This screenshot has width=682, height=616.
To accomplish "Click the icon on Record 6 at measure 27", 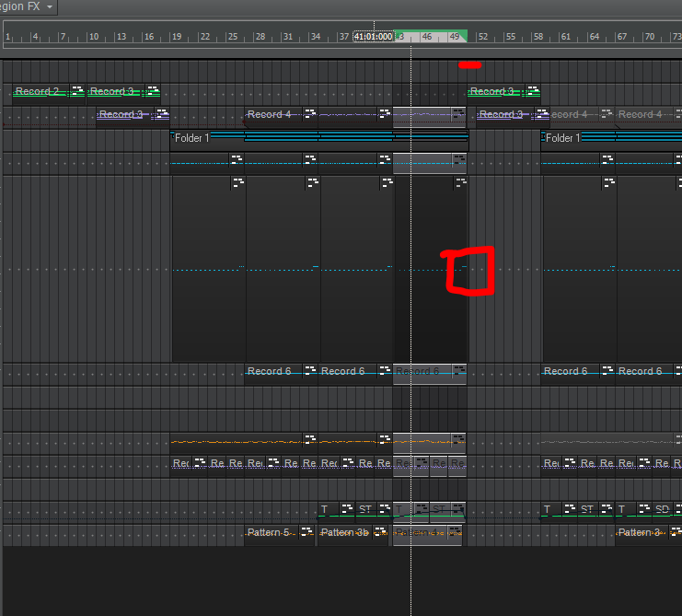I will pos(310,371).
